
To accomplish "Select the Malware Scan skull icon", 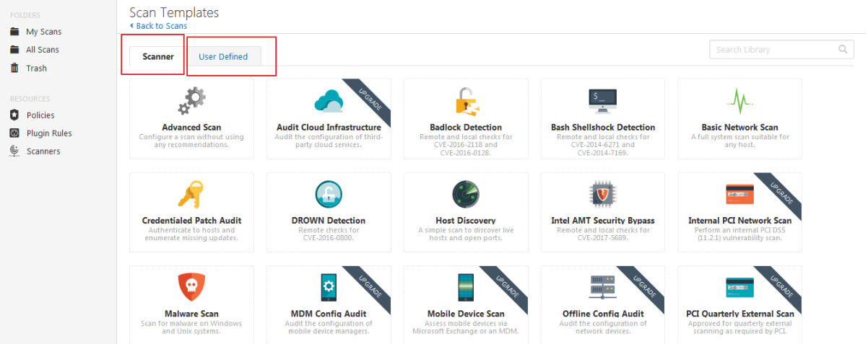I will tap(191, 288).
